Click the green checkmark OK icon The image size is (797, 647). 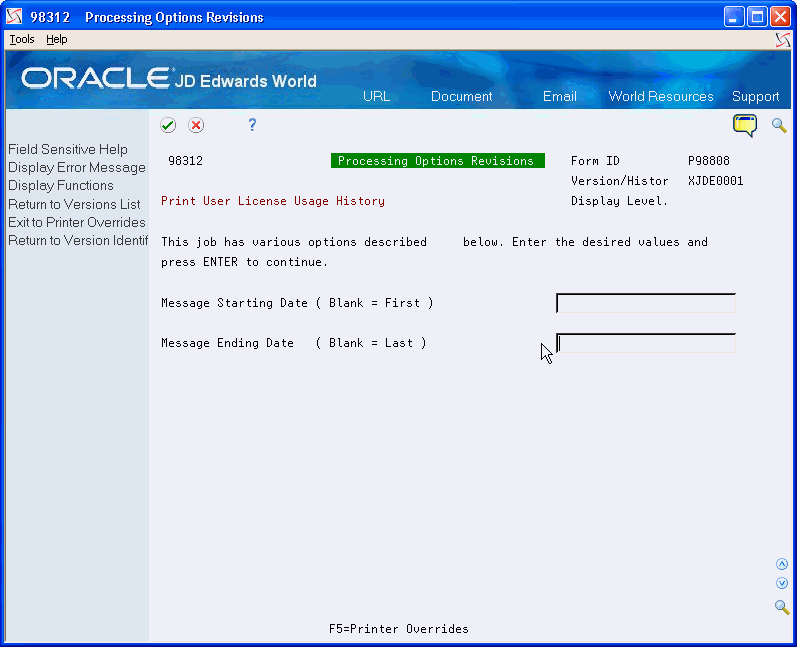(168, 125)
